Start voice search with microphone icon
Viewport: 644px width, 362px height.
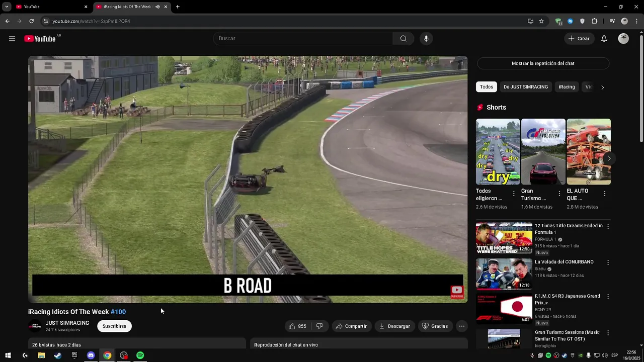point(426,39)
